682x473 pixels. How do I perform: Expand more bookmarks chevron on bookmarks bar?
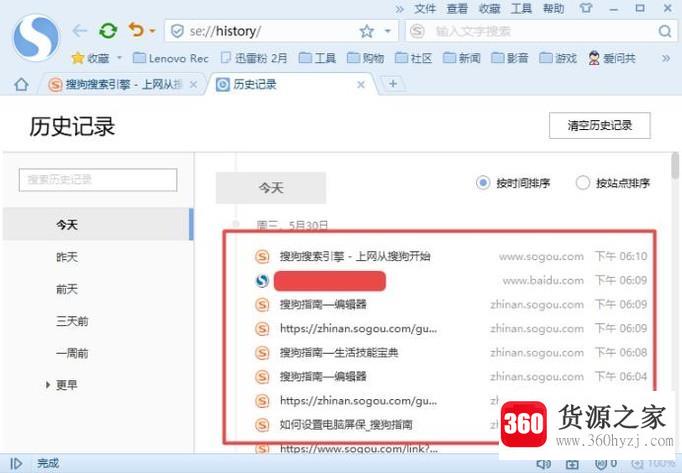pos(665,58)
